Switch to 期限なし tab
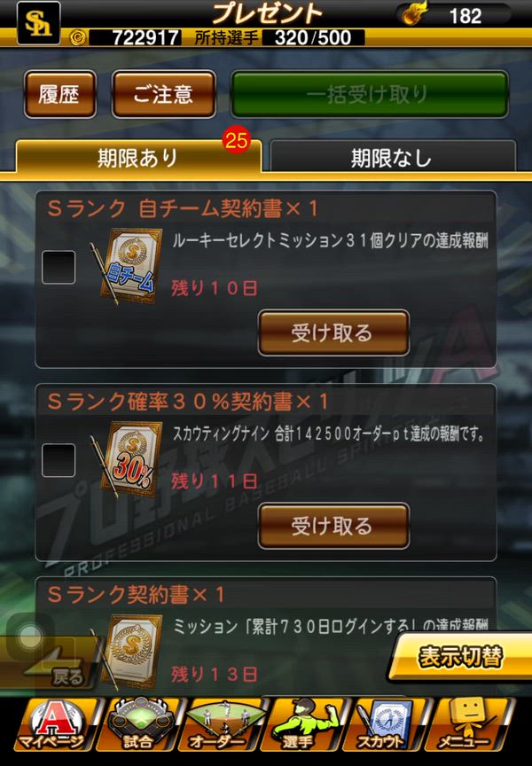 (392, 157)
